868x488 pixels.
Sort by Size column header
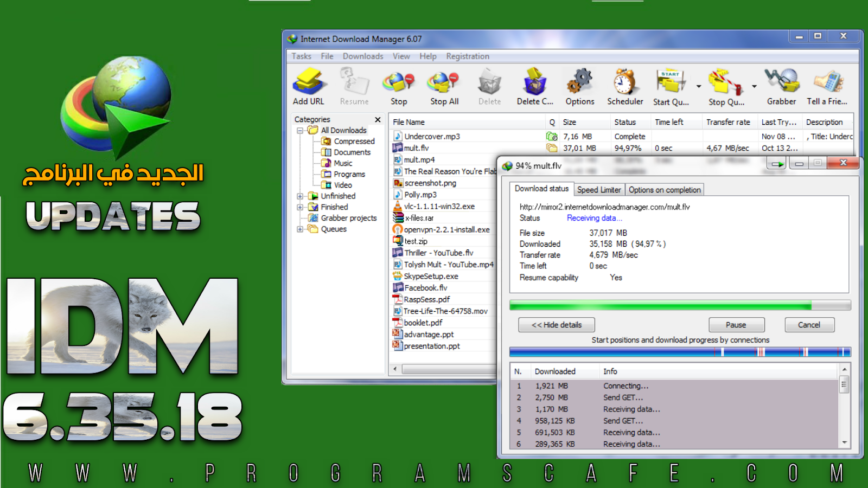pyautogui.click(x=584, y=122)
